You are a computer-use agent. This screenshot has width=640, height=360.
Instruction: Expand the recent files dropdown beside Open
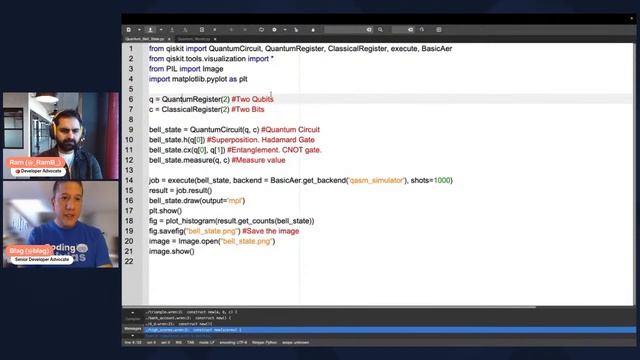[161, 30]
